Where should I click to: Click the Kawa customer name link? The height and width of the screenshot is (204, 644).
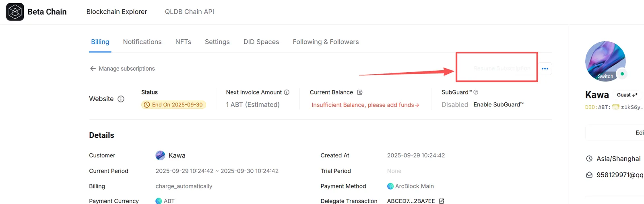(177, 155)
